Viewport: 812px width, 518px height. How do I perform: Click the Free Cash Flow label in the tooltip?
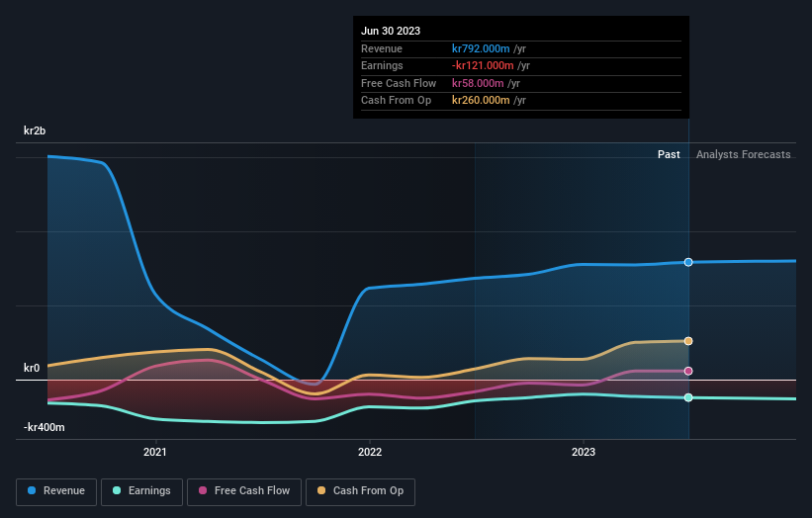399,83
